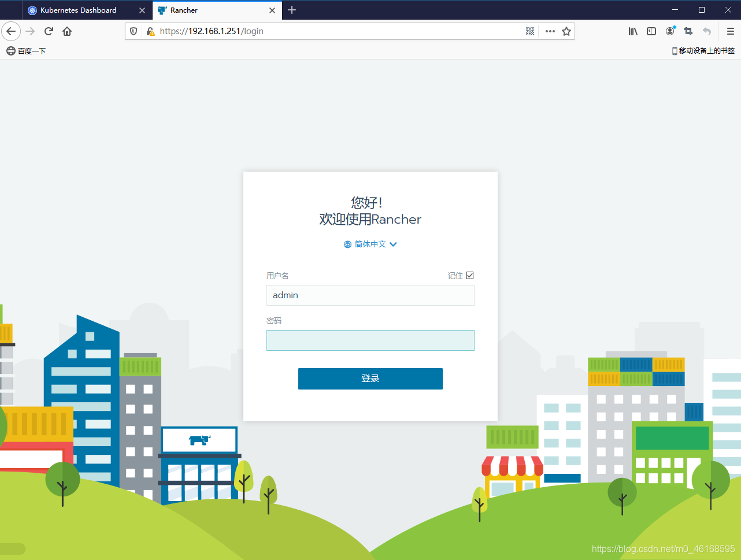The height and width of the screenshot is (560, 741).
Task: Open the Library bookshelf icon
Action: tap(633, 31)
